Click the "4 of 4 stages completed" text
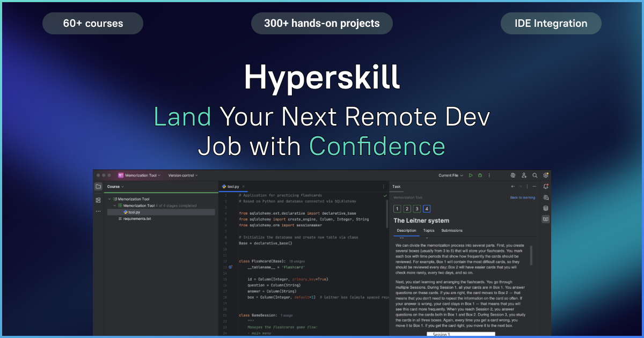This screenshot has width=644, height=338. [x=177, y=205]
